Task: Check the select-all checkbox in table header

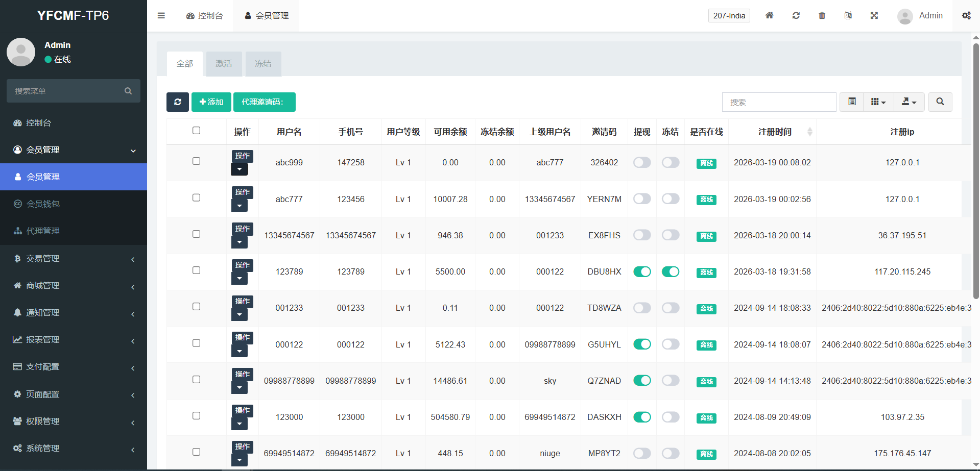Action: [196, 131]
